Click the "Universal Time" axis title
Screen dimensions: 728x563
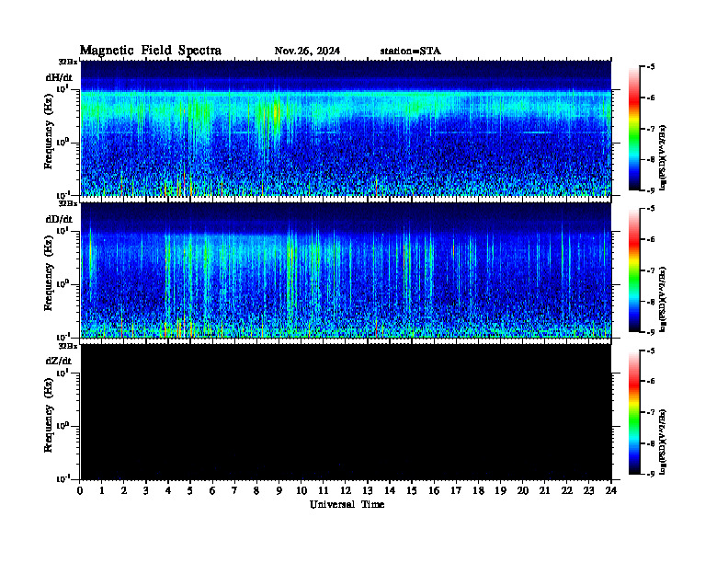[x=347, y=504]
